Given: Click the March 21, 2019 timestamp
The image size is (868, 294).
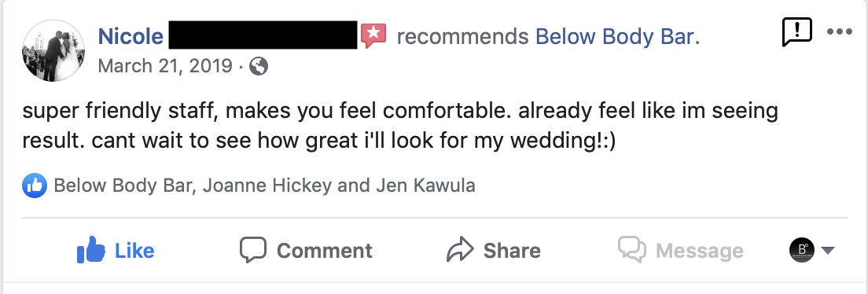Looking at the screenshot, I should pos(165,66).
